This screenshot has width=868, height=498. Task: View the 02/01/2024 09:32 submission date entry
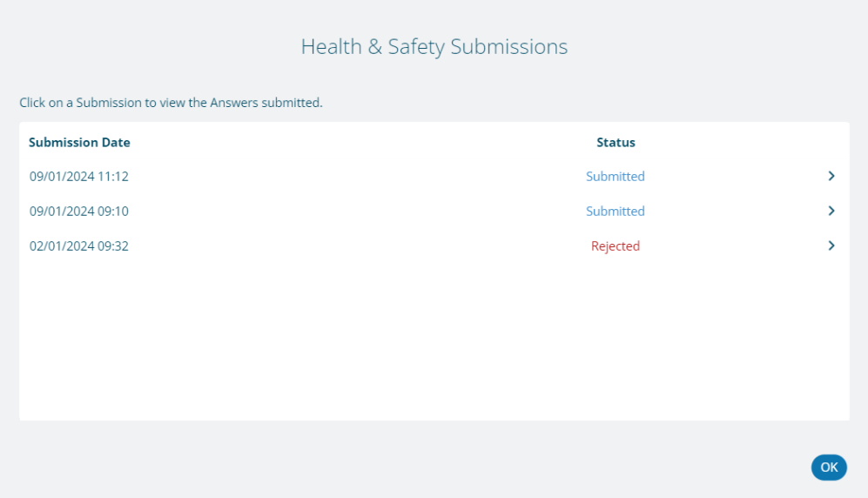click(x=79, y=246)
